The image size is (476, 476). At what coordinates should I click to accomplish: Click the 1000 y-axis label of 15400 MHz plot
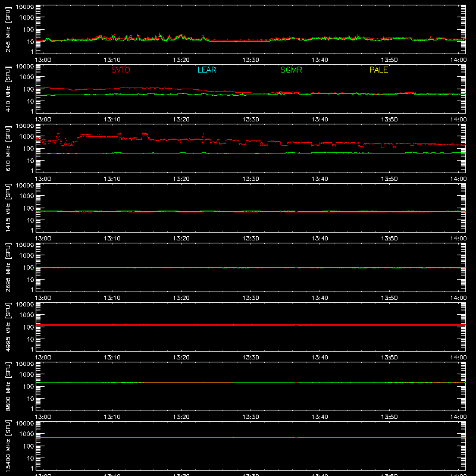point(27,434)
